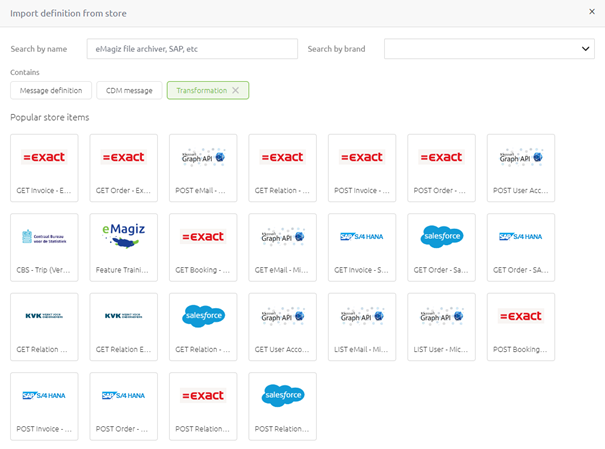
Task: Choose the Graph API POST eMail item
Action: (203, 168)
